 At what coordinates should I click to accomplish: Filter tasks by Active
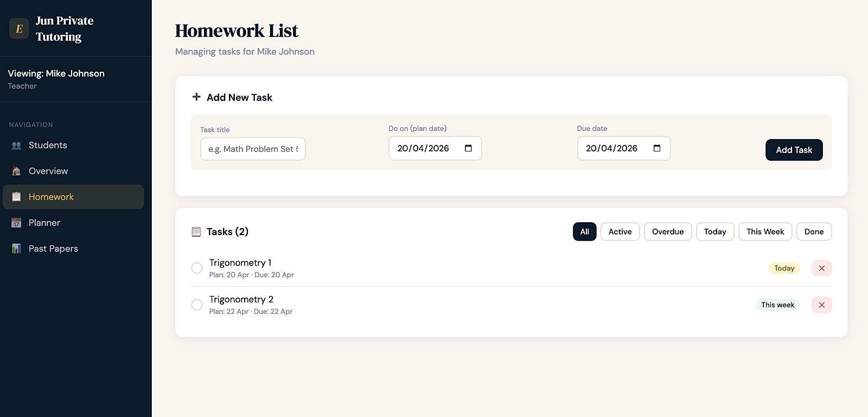pos(620,232)
